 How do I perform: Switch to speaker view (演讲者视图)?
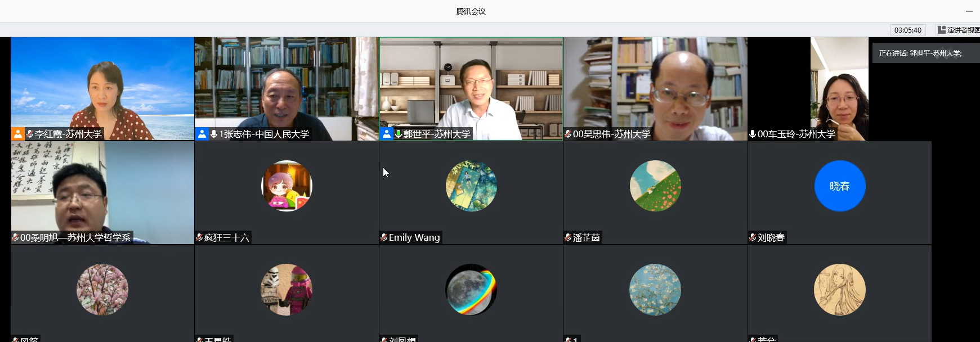[x=958, y=30]
